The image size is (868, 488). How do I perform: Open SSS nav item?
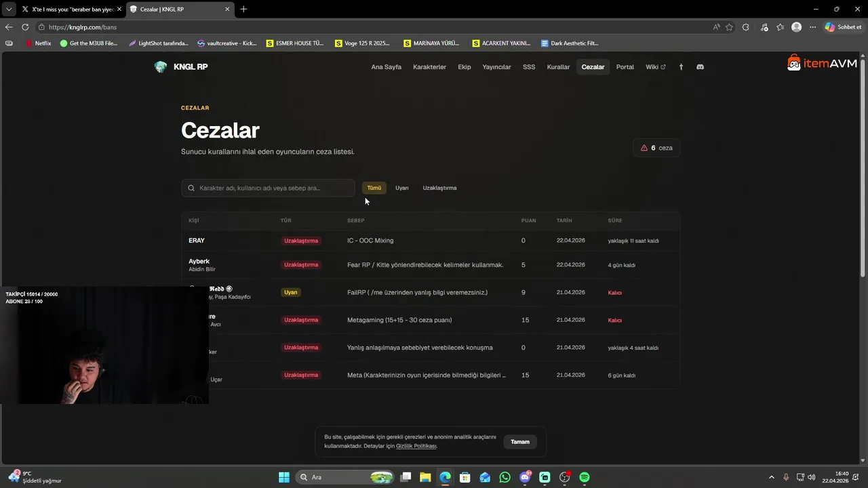pos(529,67)
